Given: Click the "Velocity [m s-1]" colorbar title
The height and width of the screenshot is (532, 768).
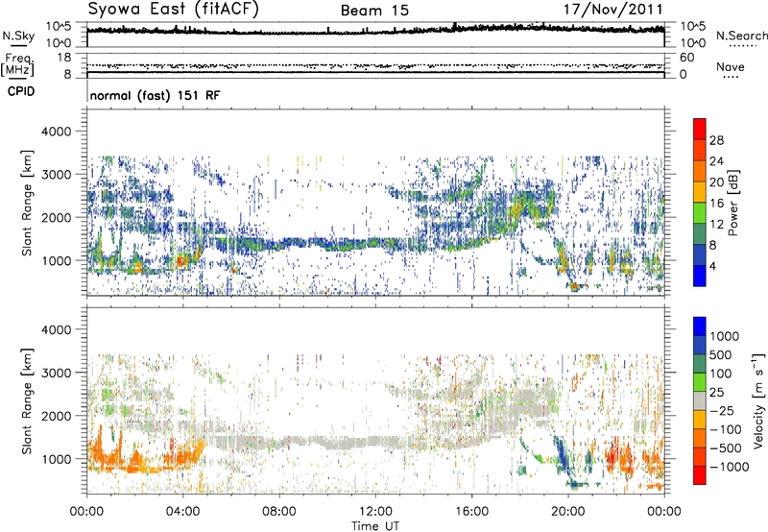Looking at the screenshot, I should pos(758,401).
